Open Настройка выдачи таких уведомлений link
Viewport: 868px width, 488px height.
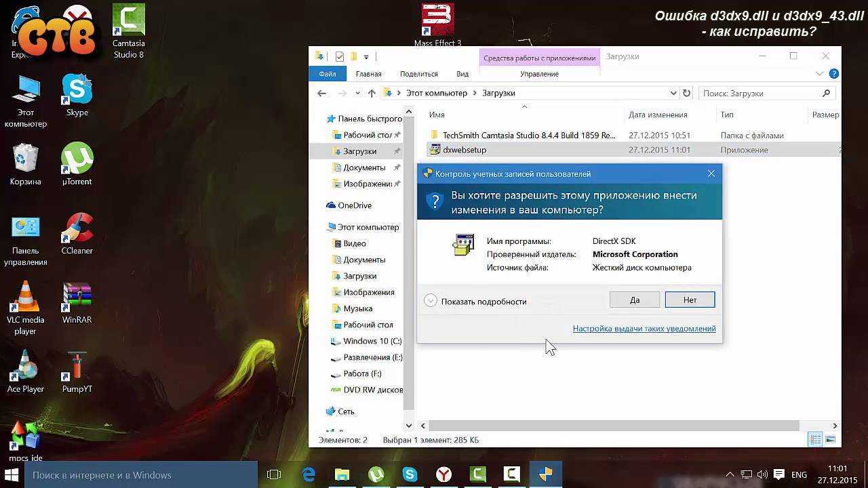click(x=644, y=328)
